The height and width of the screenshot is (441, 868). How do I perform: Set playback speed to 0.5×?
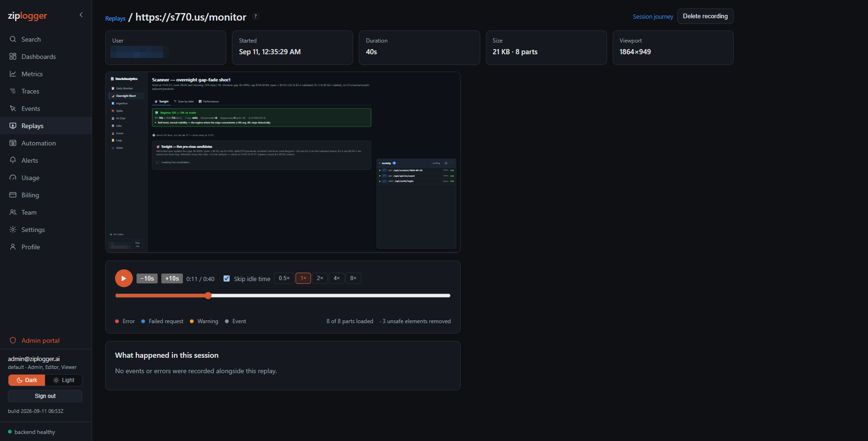point(284,278)
